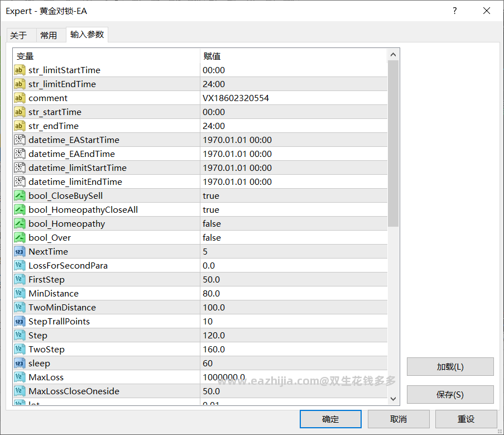
Task: Click the 变量 column header
Action: coord(25,56)
